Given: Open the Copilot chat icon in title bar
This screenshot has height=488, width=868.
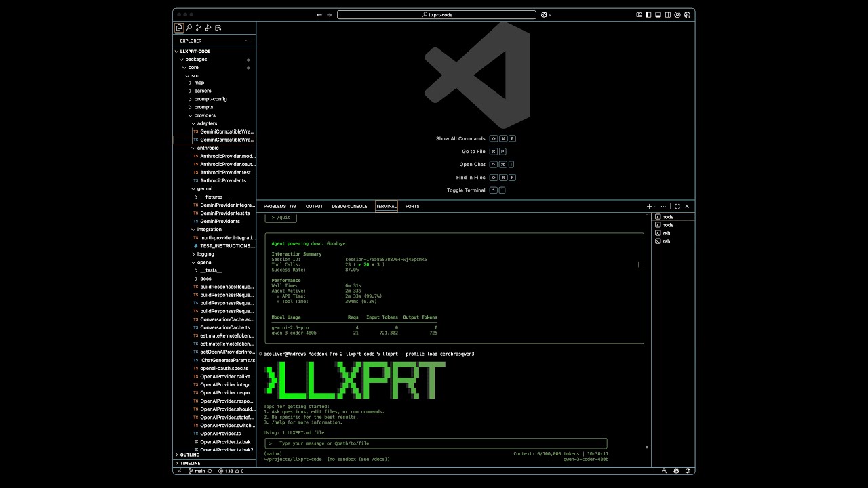Looking at the screenshot, I should coord(544,14).
